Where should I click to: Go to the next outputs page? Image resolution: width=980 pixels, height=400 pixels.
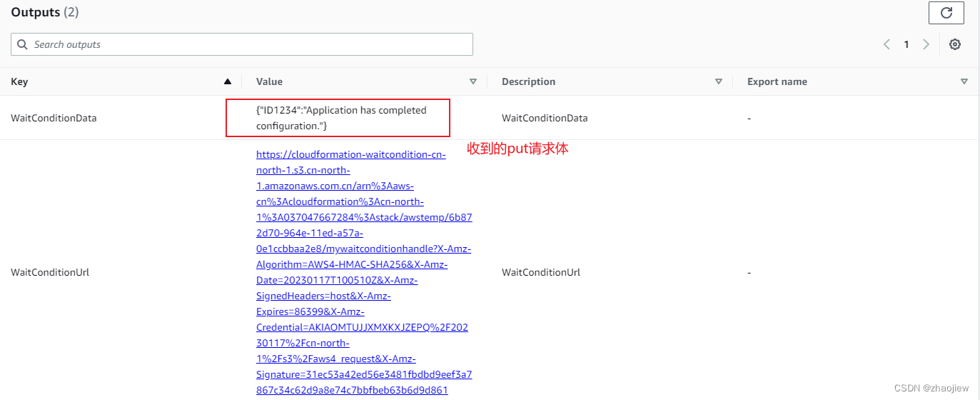(926, 44)
